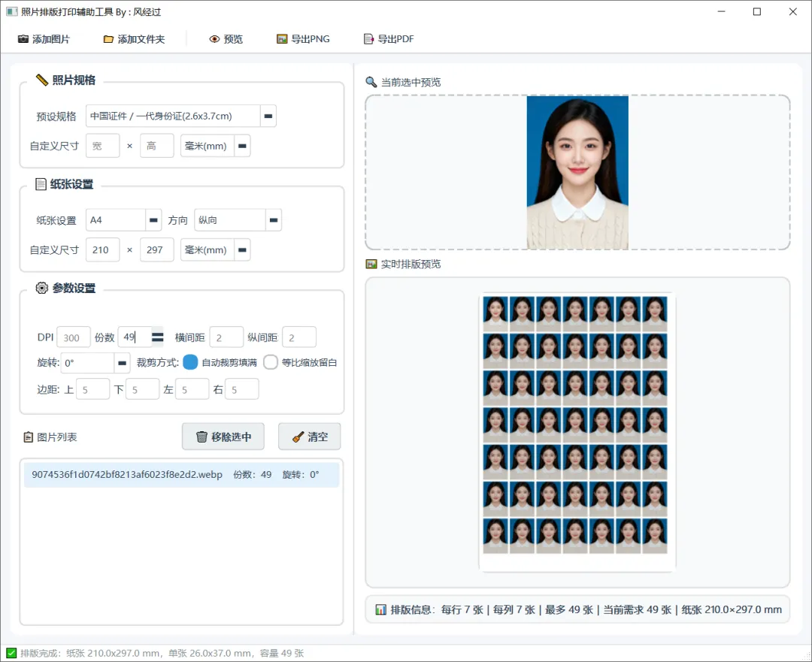Screen dimensions: 812x662
Task: Click the layout preview sheet
Action: click(577, 432)
